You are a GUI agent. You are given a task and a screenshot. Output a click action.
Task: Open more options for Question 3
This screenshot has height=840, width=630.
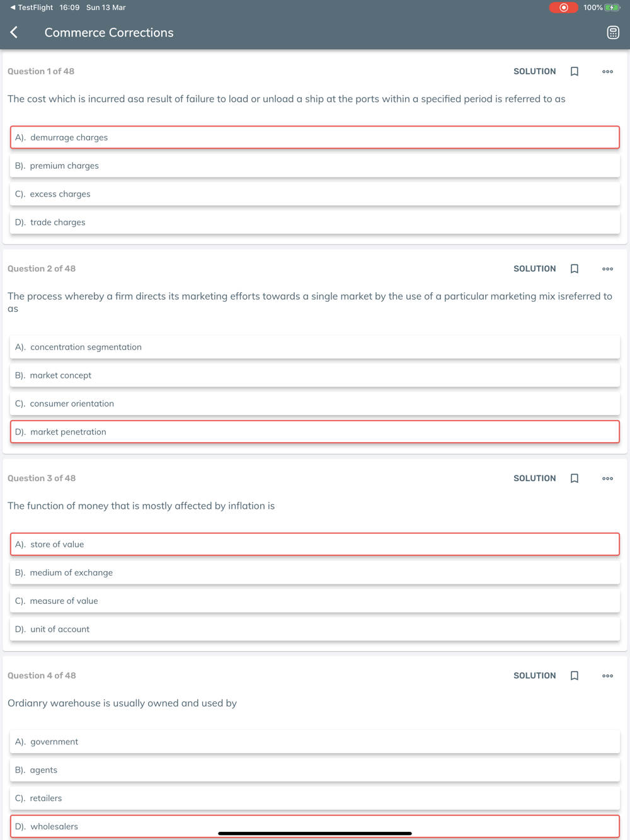pos(607,479)
